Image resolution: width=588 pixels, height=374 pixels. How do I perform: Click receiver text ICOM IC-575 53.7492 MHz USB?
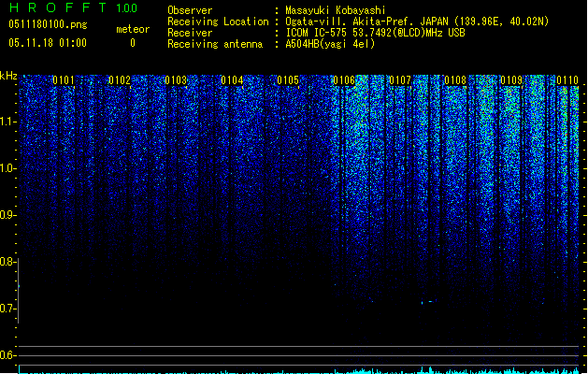click(x=376, y=33)
